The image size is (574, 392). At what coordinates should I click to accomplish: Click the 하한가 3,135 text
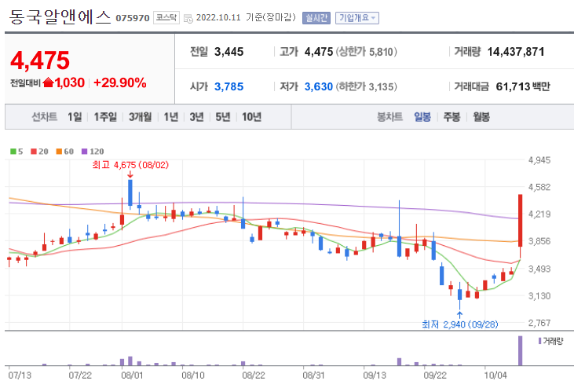(x=366, y=87)
